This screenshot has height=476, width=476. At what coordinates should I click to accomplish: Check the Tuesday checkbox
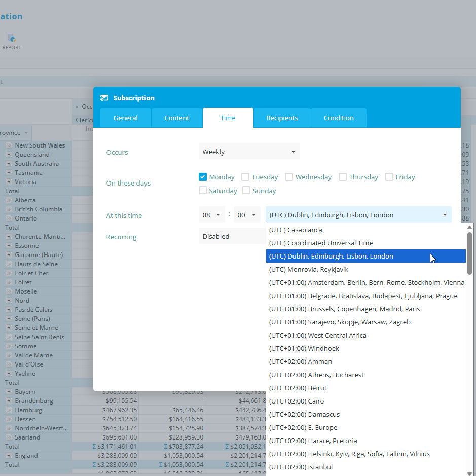pos(245,177)
